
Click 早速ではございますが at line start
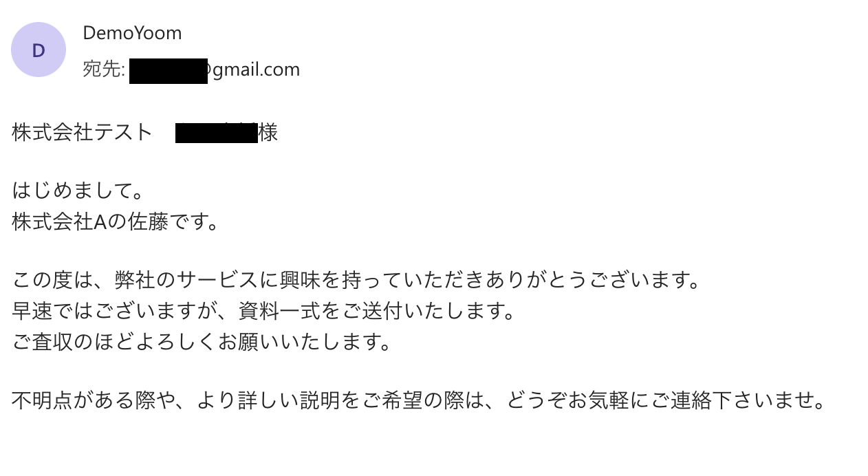(113, 312)
